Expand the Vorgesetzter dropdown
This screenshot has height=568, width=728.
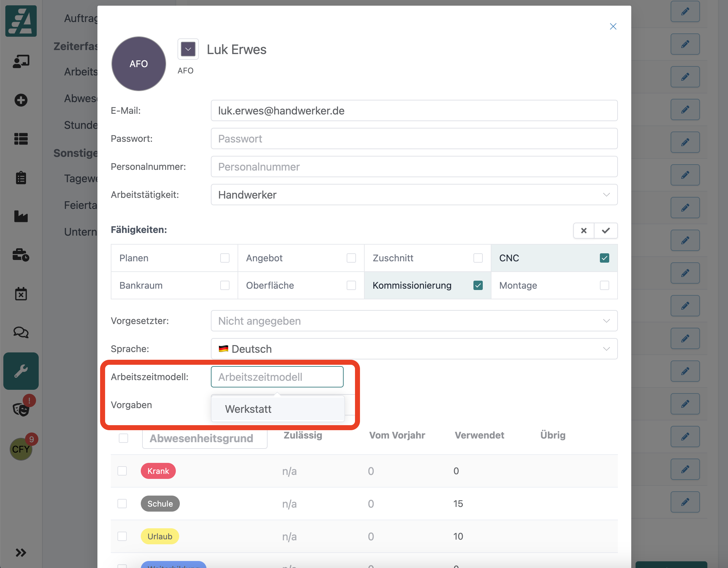click(414, 321)
